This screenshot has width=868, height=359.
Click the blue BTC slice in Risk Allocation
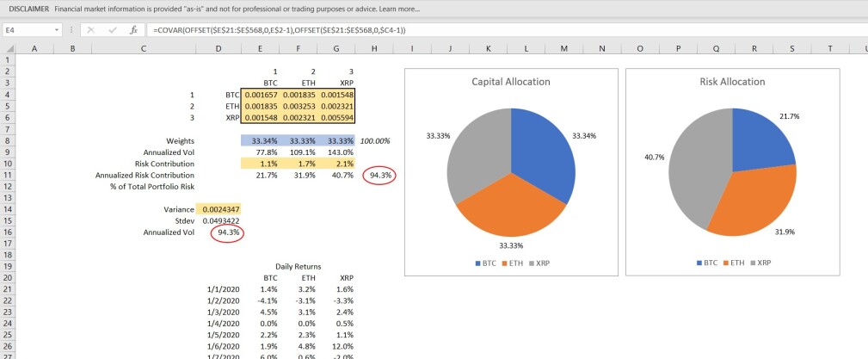tap(761, 141)
